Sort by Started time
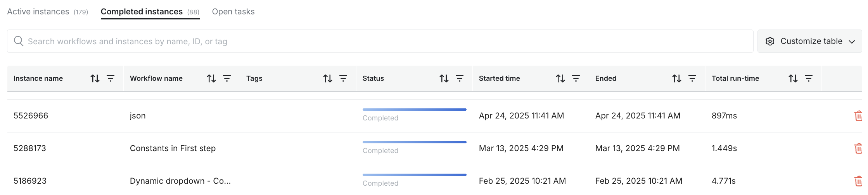 pos(560,78)
